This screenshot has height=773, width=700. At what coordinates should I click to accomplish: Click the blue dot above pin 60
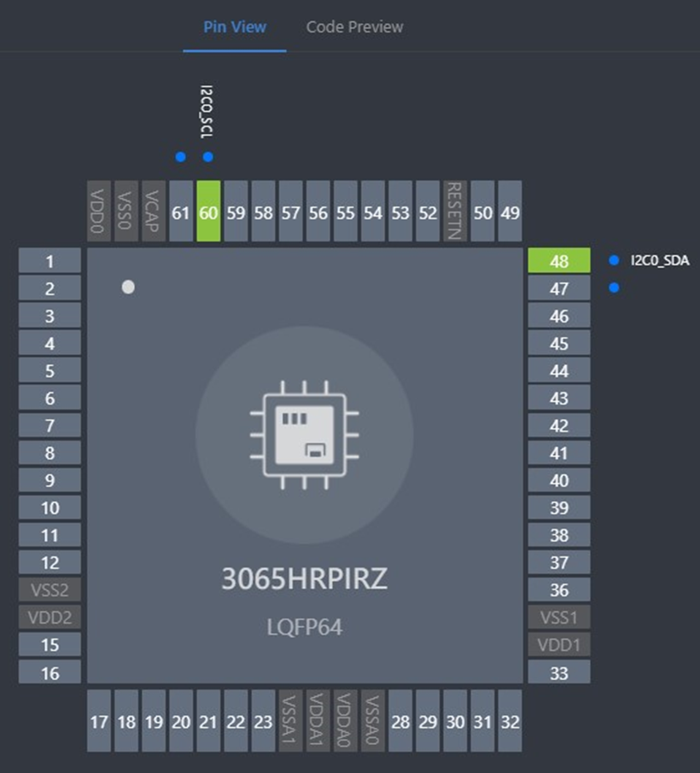click(208, 157)
